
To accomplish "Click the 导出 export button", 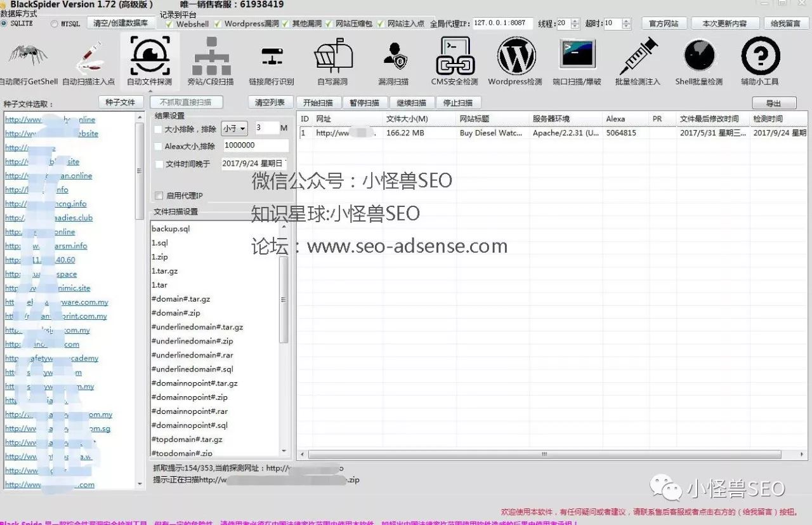I will 774,103.
